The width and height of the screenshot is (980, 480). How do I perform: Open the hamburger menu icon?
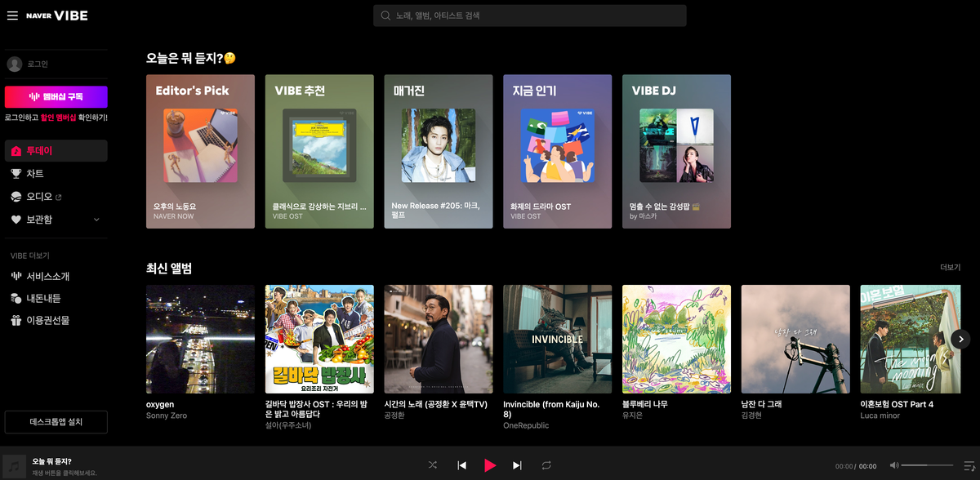coord(12,16)
